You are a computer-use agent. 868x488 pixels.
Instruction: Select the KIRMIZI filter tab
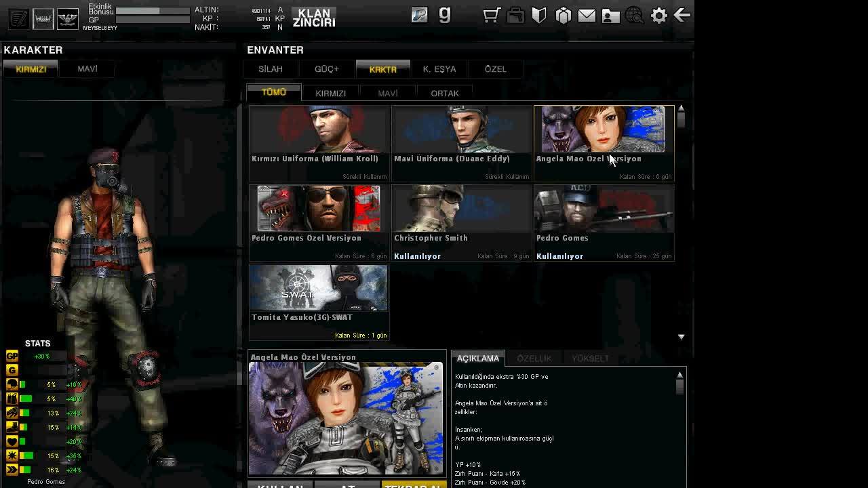(x=331, y=93)
